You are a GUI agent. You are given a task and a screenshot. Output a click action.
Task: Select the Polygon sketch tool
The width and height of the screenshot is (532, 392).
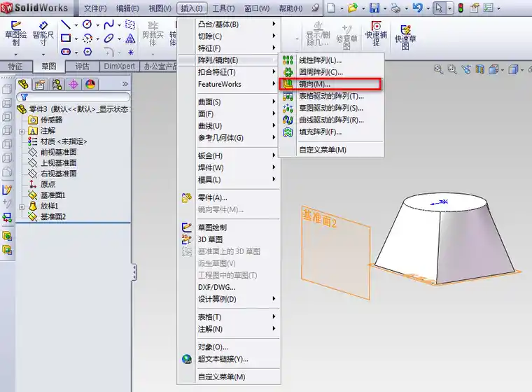point(87,52)
